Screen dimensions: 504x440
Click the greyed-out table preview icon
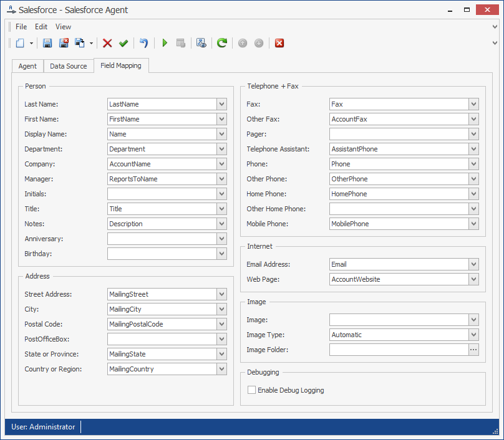point(181,43)
